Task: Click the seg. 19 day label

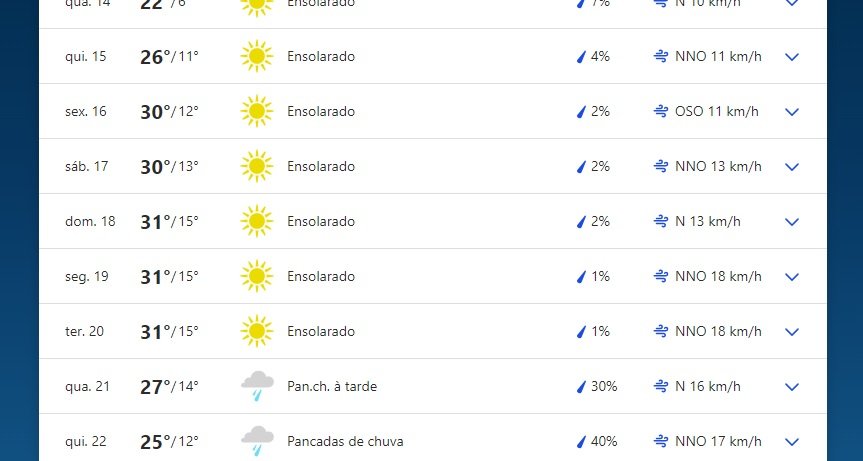Action: [x=87, y=277]
